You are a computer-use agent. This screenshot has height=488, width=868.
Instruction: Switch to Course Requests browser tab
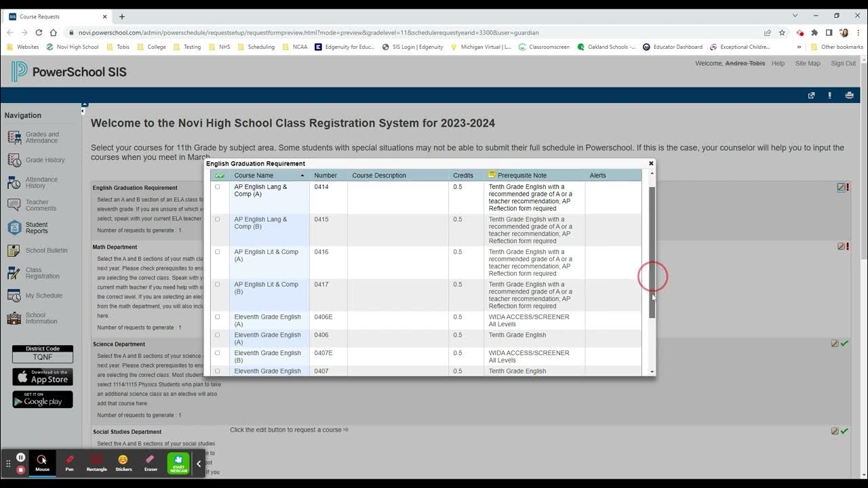[x=58, y=16]
